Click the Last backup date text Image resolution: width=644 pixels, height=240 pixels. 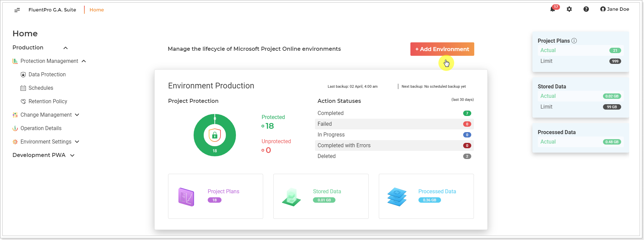[x=353, y=86]
